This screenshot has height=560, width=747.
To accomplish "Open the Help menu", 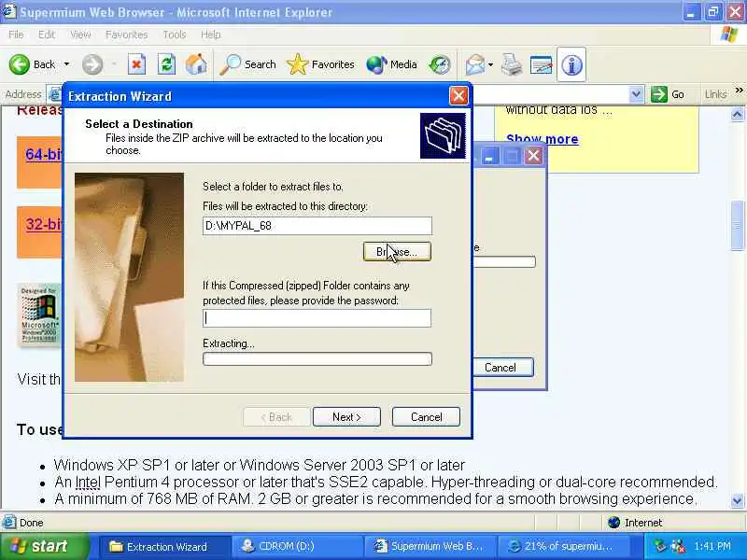I will (211, 35).
